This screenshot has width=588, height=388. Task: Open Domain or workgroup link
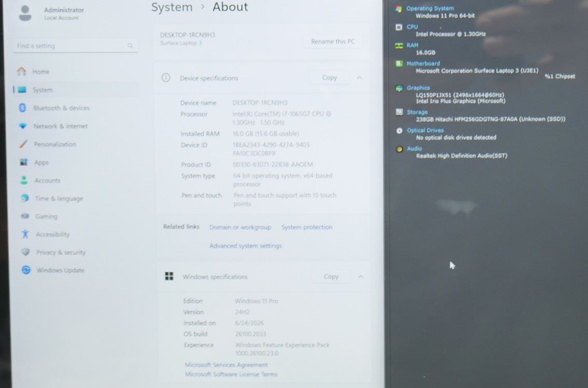coord(240,227)
